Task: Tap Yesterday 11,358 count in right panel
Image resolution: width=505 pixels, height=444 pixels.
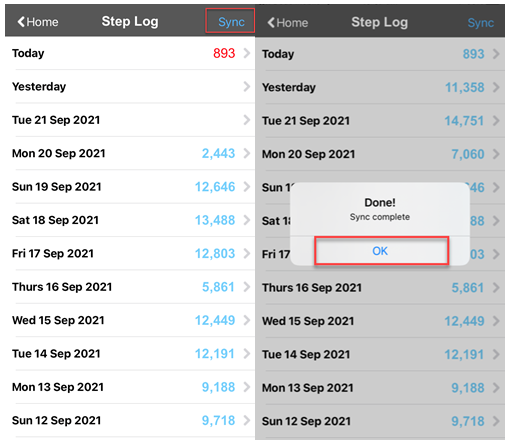Action: tap(465, 87)
